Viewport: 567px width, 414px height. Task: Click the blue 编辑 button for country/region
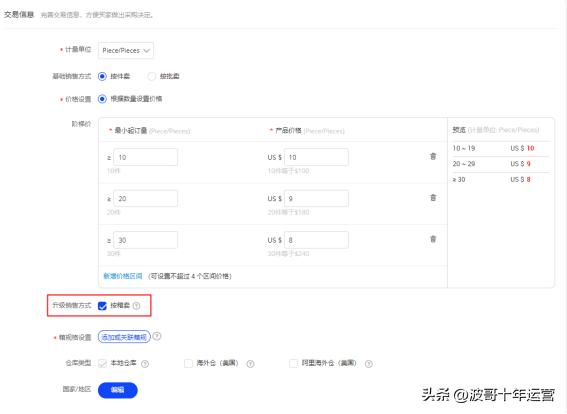pyautogui.click(x=118, y=390)
